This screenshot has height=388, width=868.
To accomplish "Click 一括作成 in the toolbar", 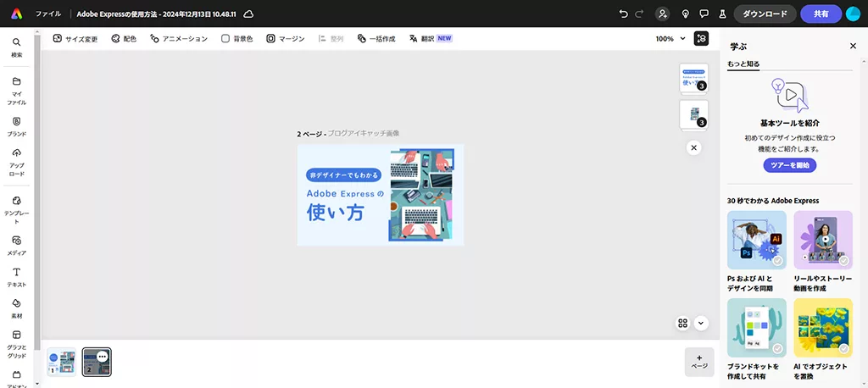I will [x=376, y=39].
